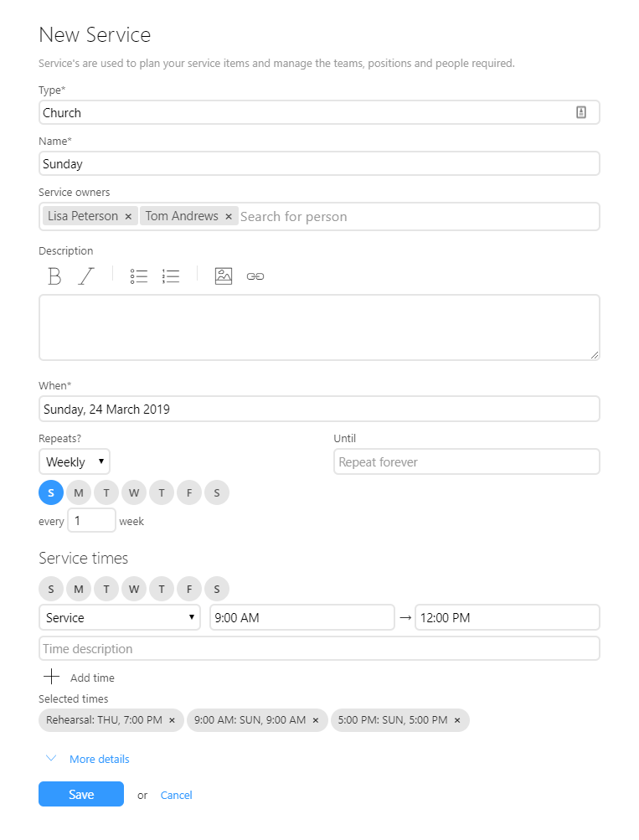Toggle Monday in the Repeats day selector

pos(79,493)
